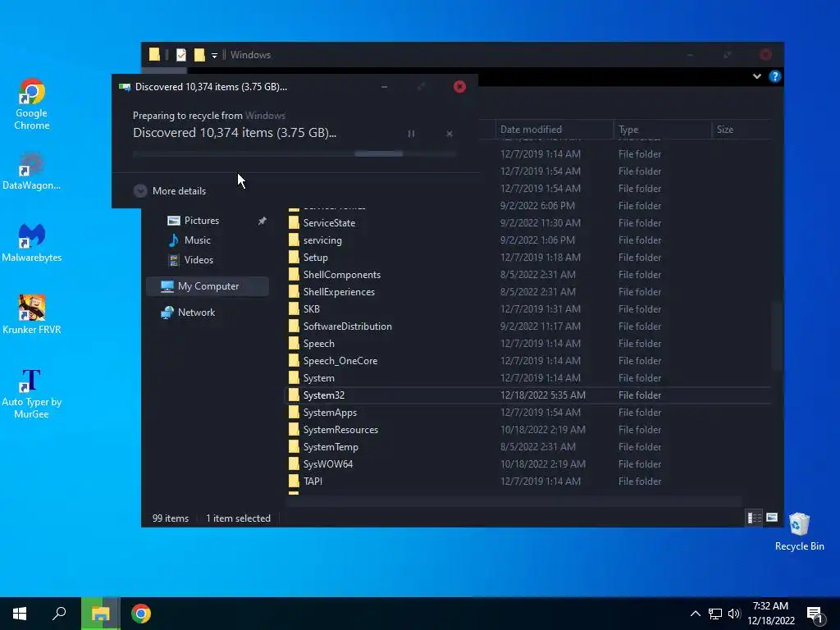This screenshot has height=630, width=840.
Task: Sort by Date modified column
Action: (x=554, y=129)
